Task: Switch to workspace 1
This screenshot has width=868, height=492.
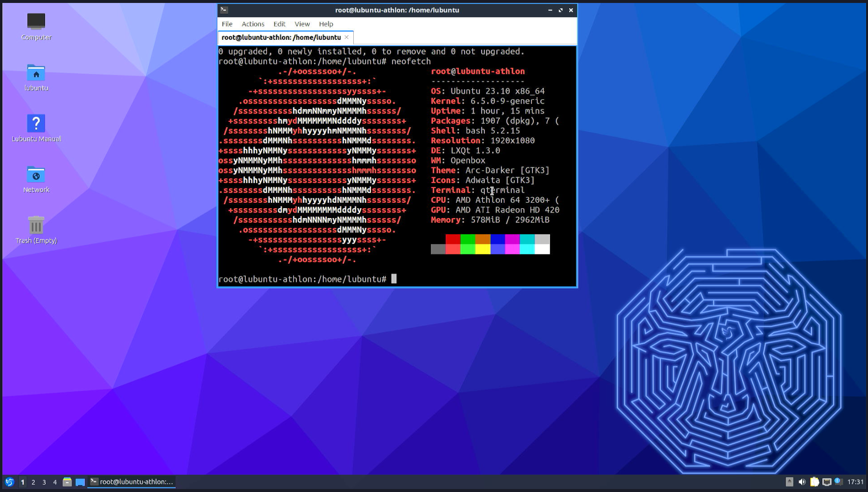Action: point(23,482)
